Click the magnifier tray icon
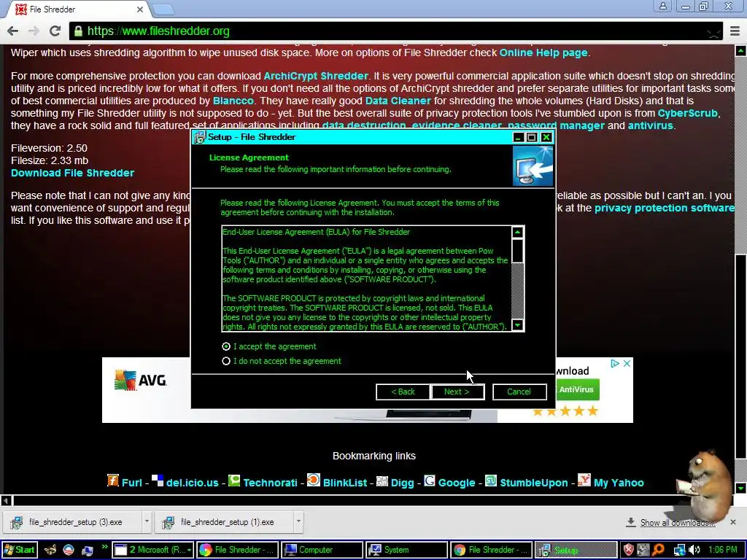This screenshot has height=560, width=747. pos(659,550)
